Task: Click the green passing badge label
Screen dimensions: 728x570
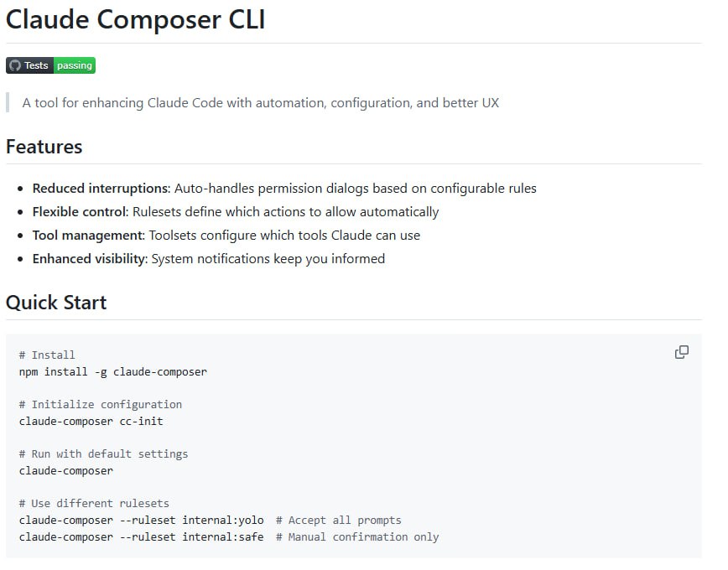Action: [75, 65]
